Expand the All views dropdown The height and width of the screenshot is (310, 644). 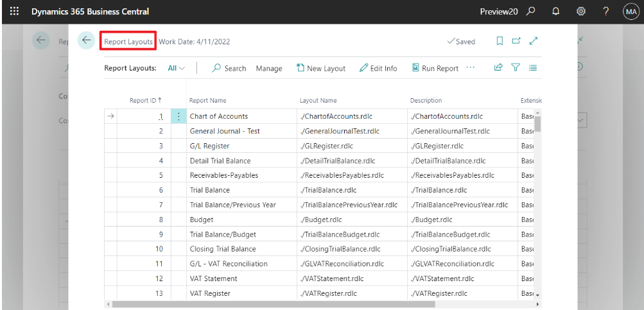(176, 68)
